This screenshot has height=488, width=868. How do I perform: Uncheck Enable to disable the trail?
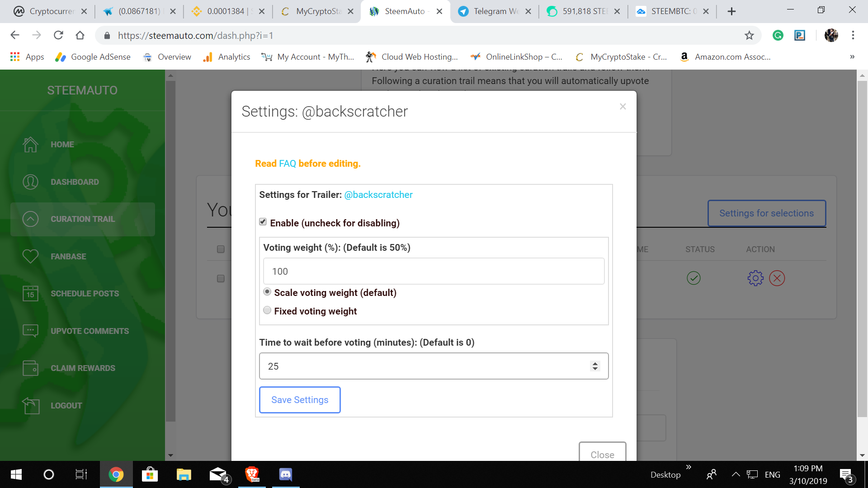263,221
